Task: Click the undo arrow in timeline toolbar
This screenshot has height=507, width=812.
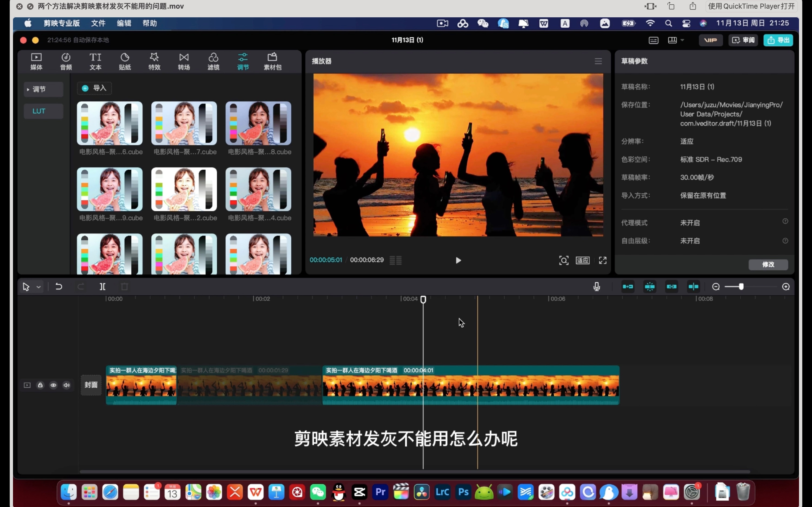Action: [59, 287]
